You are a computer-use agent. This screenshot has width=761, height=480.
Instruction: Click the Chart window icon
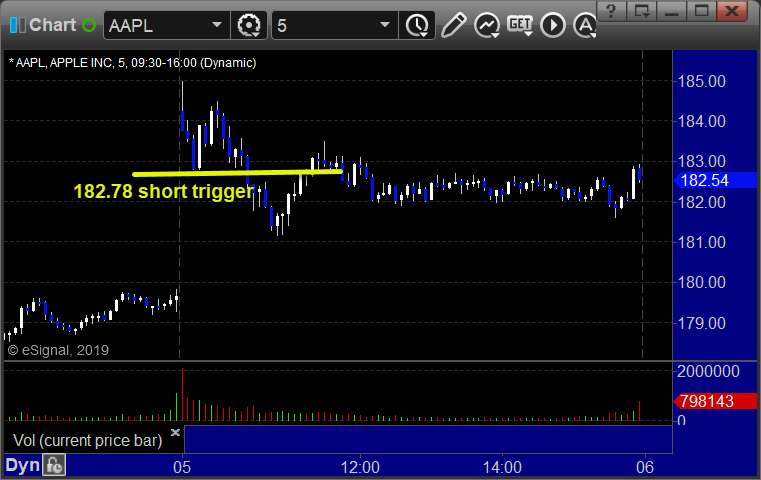[17, 25]
